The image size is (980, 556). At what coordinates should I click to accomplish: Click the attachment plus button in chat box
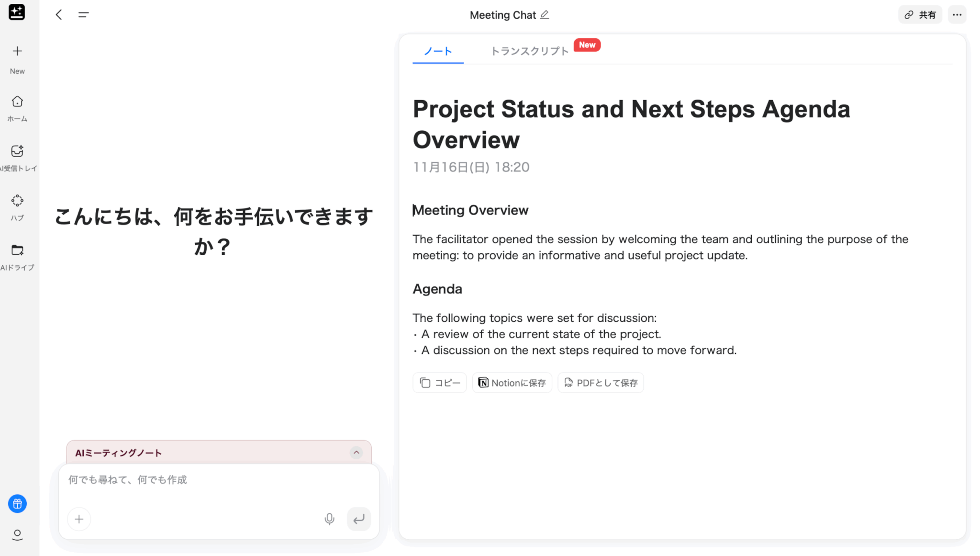coord(79,519)
